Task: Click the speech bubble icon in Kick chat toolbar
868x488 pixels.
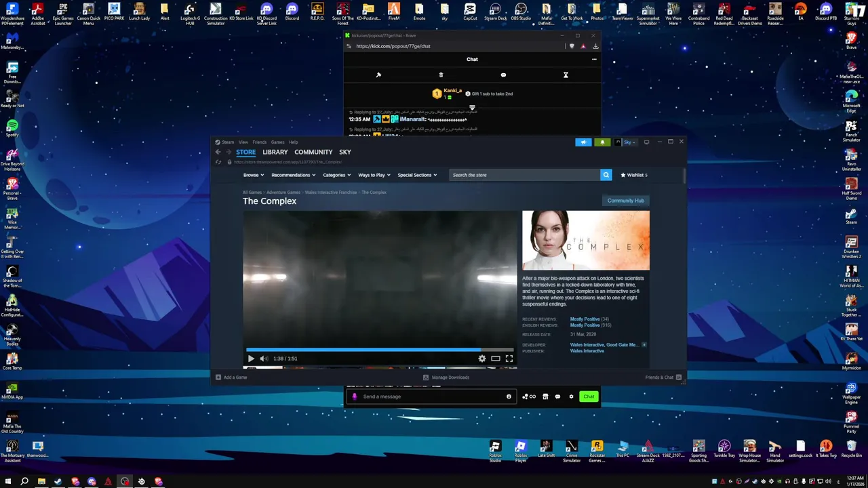Action: click(503, 75)
